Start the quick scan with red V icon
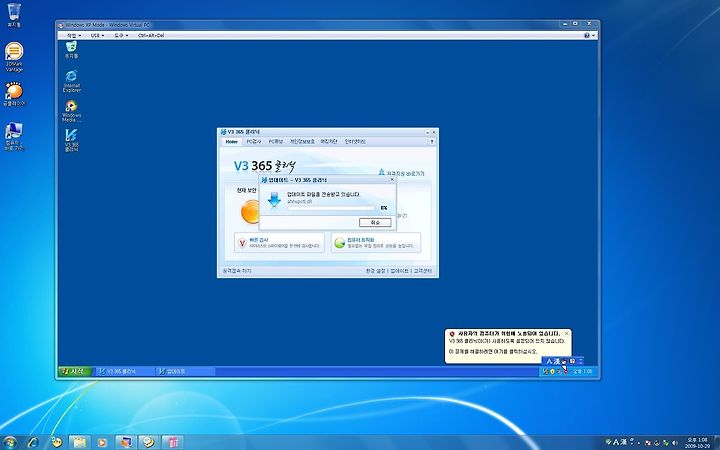 [x=279, y=242]
